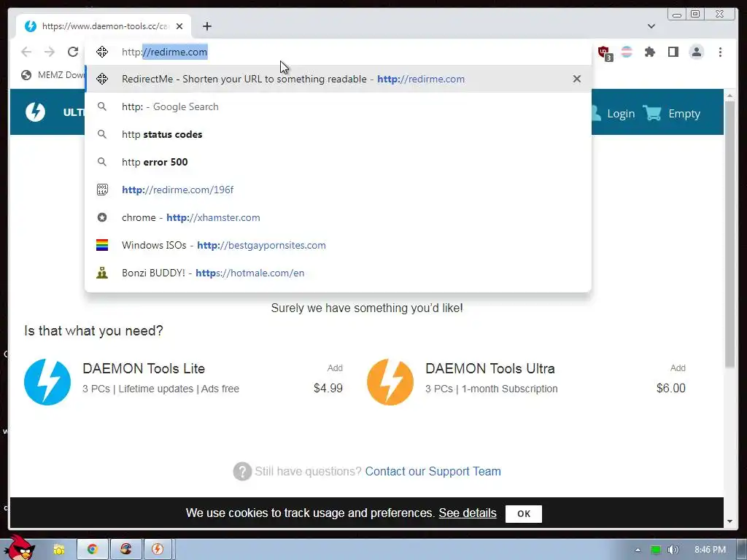Click the DAEMON Tools Lite blue icon
The image size is (747, 560).
pyautogui.click(x=47, y=382)
